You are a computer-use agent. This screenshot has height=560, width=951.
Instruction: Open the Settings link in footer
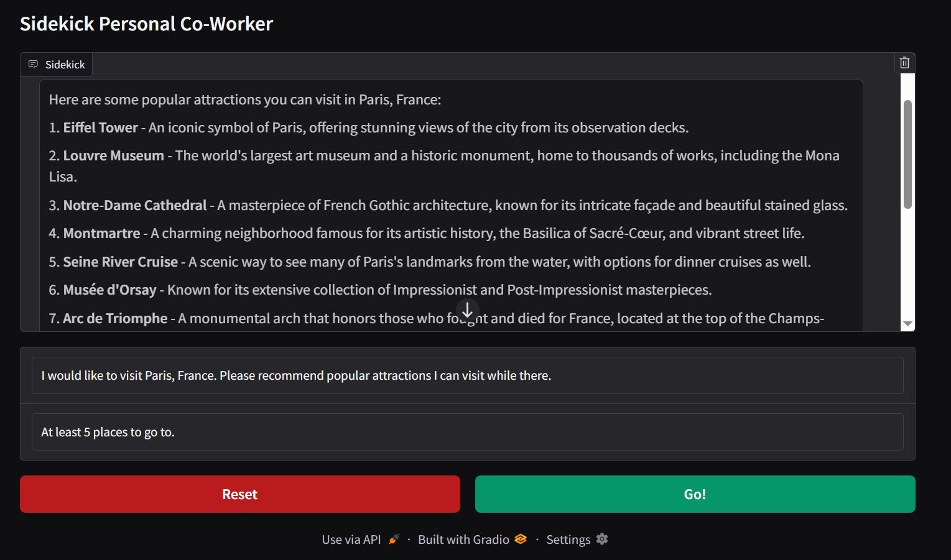coord(568,539)
